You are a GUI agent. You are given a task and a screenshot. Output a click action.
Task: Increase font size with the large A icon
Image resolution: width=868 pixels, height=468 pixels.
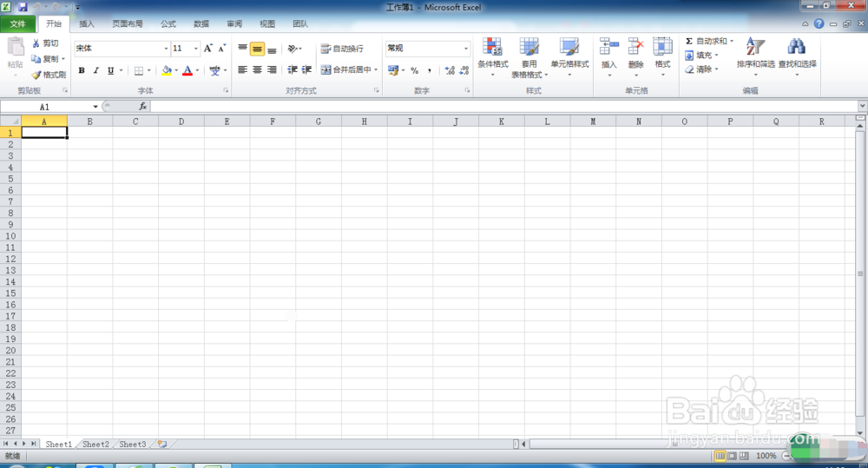pos(207,49)
